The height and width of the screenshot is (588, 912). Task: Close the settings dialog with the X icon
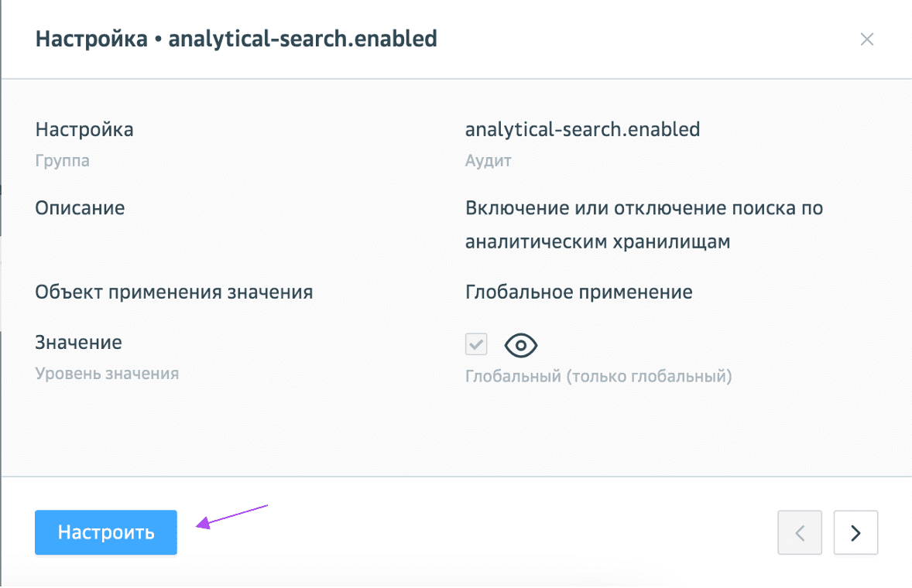pyautogui.click(x=867, y=39)
